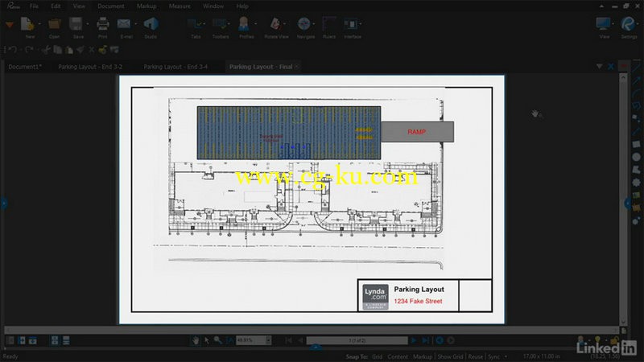The image size is (644, 362).
Task: Select the ellipse markup tool in right toolbar
Action: (x=636, y=157)
